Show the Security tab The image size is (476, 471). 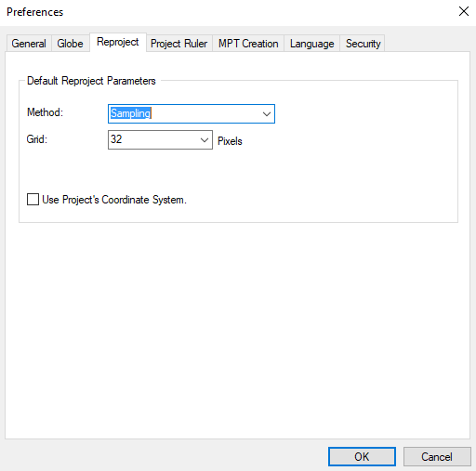pyautogui.click(x=363, y=44)
